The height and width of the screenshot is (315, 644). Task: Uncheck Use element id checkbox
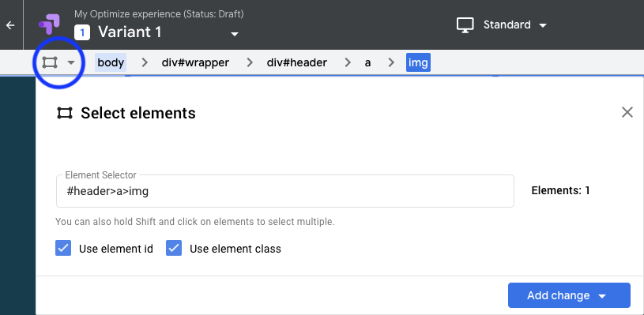tap(63, 248)
